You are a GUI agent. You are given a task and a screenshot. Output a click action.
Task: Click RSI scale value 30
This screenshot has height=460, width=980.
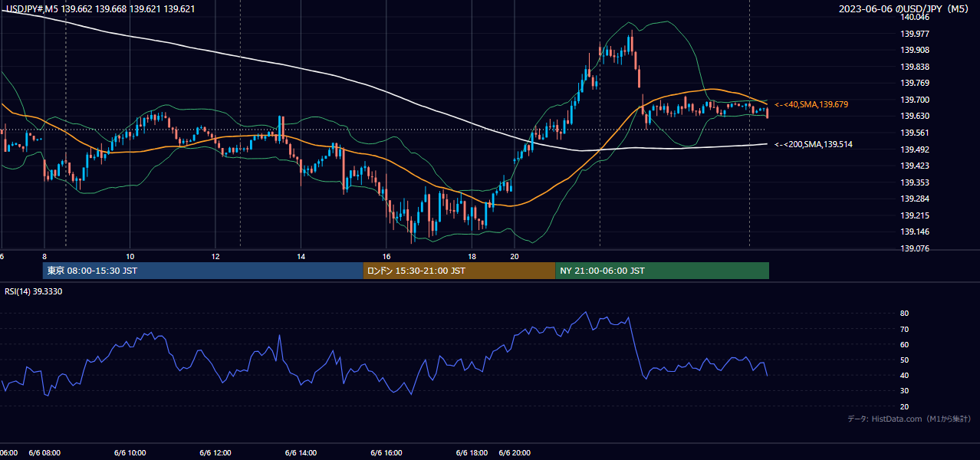904,391
